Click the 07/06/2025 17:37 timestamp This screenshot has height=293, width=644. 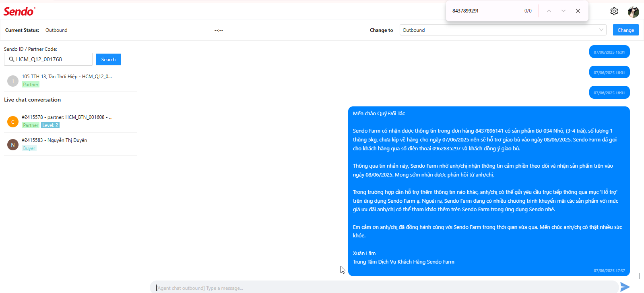(x=609, y=270)
